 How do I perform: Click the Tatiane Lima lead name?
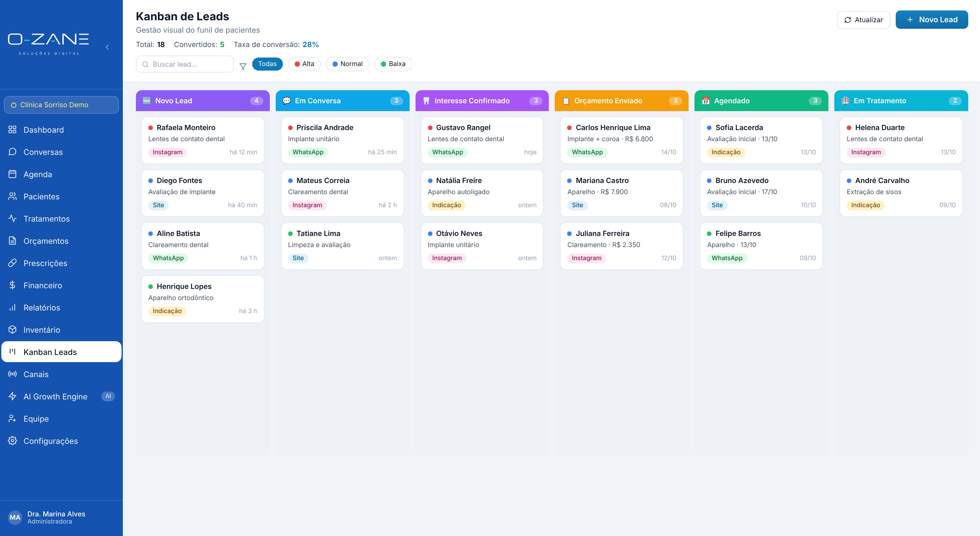coord(318,233)
